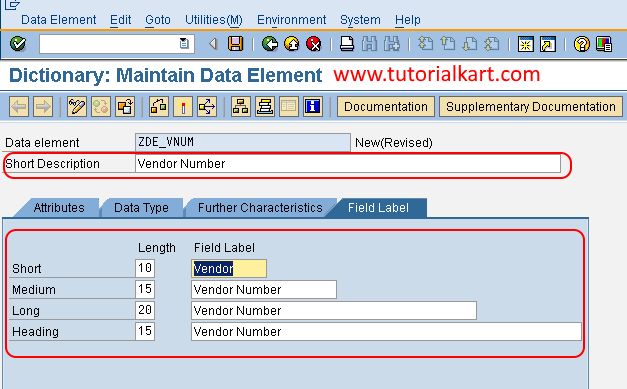This screenshot has width=627, height=389.
Task: Go to First Page icon
Action: pos(425,44)
